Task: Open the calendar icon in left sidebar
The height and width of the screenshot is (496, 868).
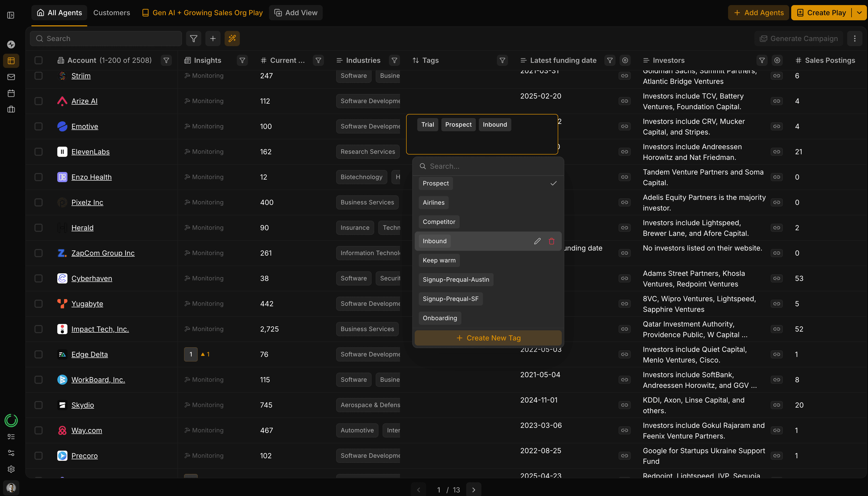Action: point(11,93)
